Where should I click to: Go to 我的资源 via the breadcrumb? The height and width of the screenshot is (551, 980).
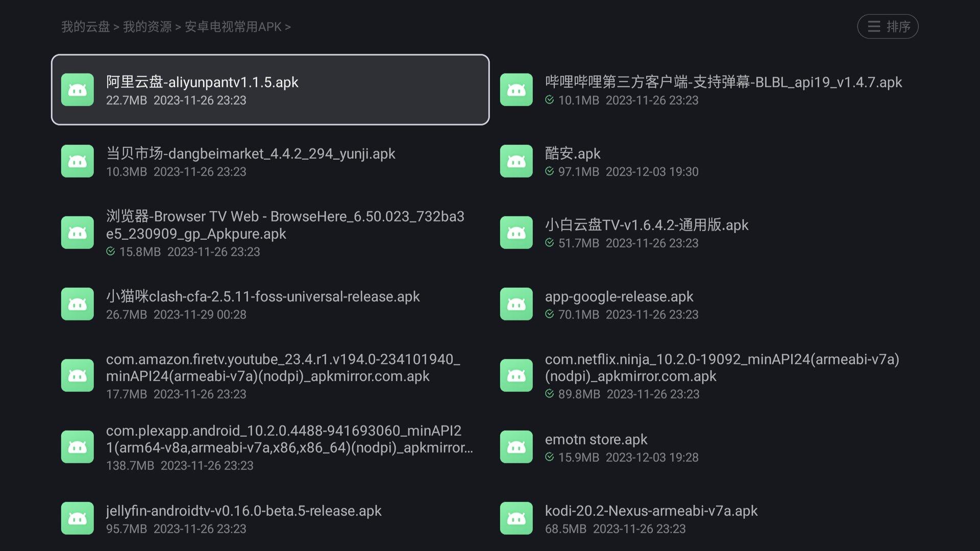tap(148, 27)
